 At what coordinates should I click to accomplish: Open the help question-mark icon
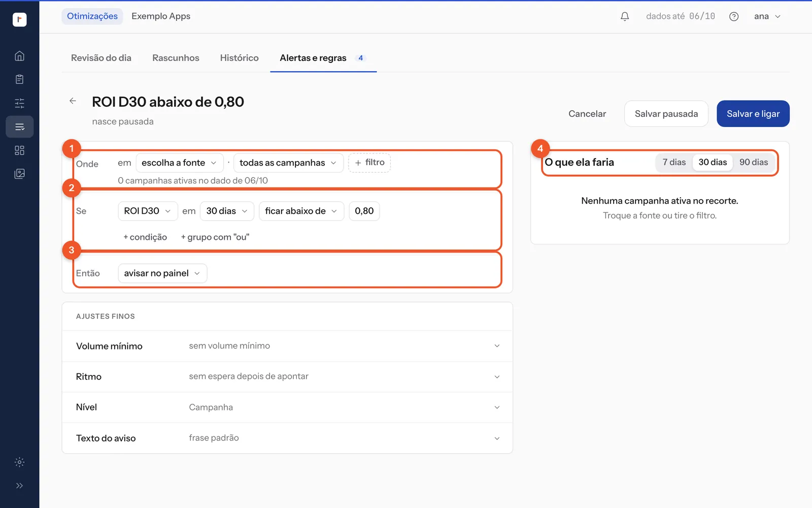coord(734,16)
